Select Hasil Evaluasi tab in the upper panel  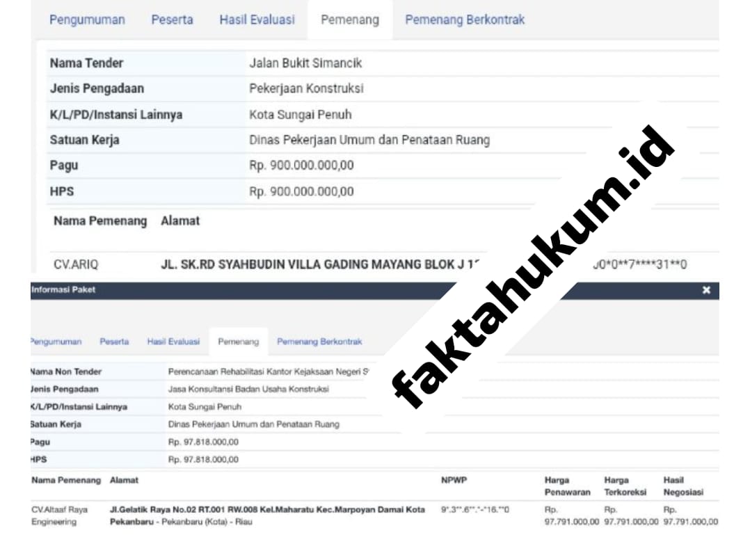point(257,19)
